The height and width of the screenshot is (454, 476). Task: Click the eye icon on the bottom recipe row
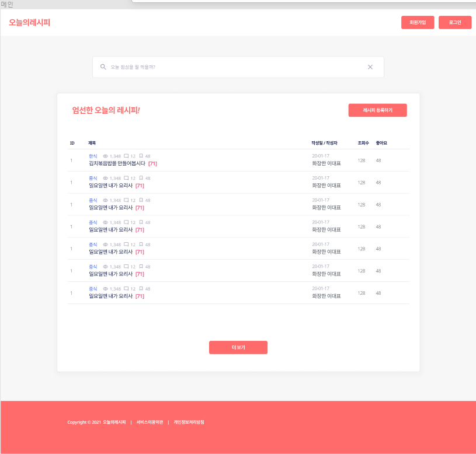pyautogui.click(x=104, y=288)
